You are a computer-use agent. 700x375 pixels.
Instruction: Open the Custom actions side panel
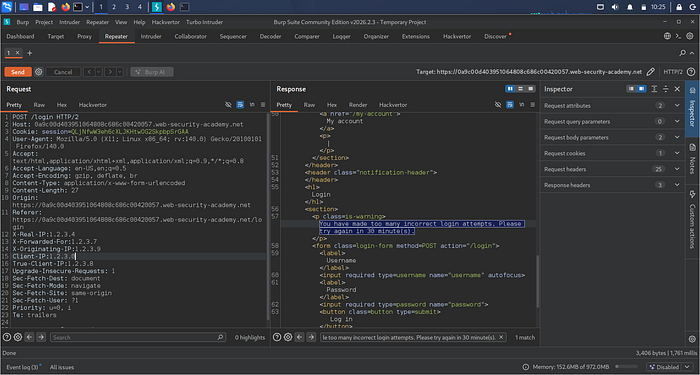(x=692, y=220)
